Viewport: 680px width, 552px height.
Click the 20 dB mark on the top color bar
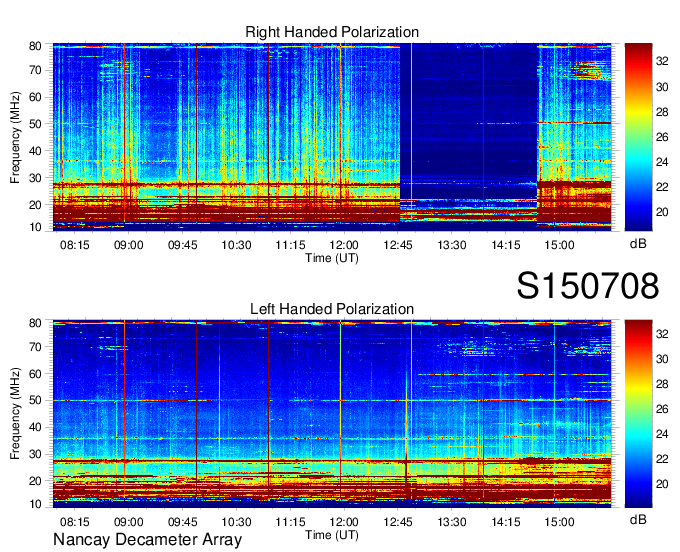(x=662, y=212)
